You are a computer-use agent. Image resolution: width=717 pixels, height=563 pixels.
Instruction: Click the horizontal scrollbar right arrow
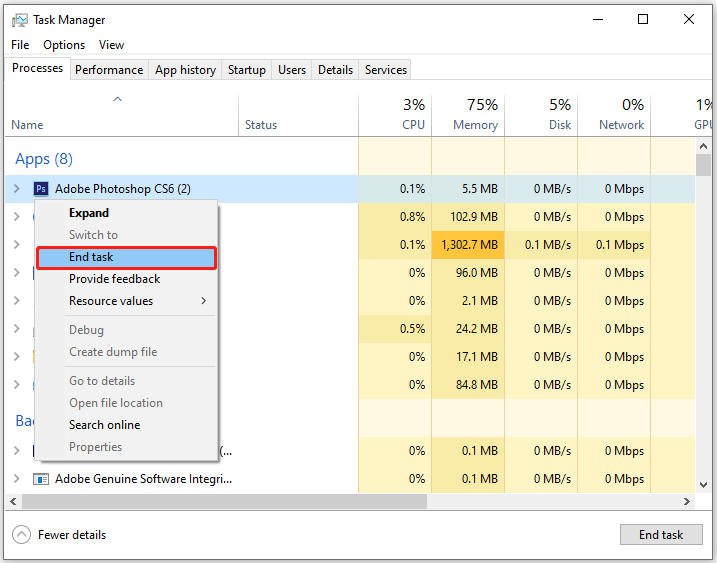click(687, 501)
